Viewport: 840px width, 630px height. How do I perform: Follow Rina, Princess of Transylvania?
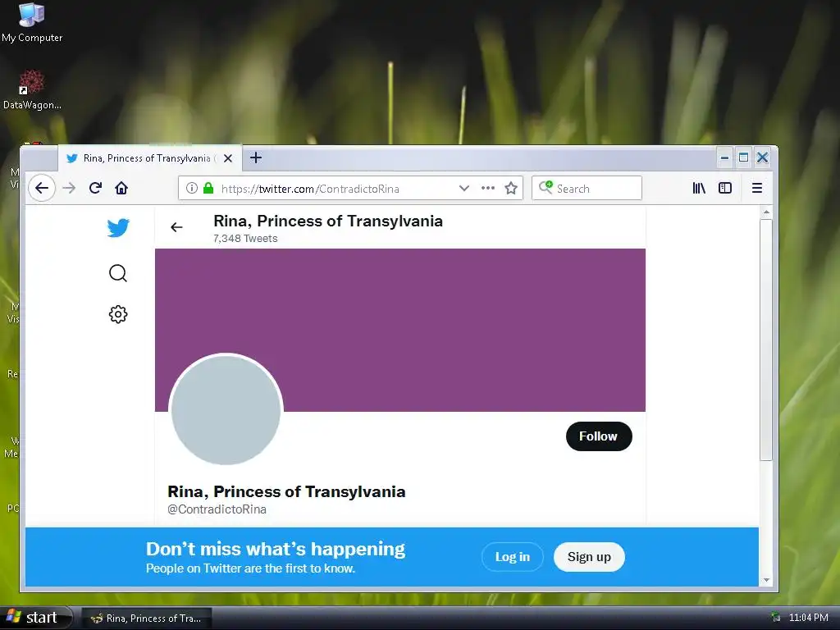599,436
